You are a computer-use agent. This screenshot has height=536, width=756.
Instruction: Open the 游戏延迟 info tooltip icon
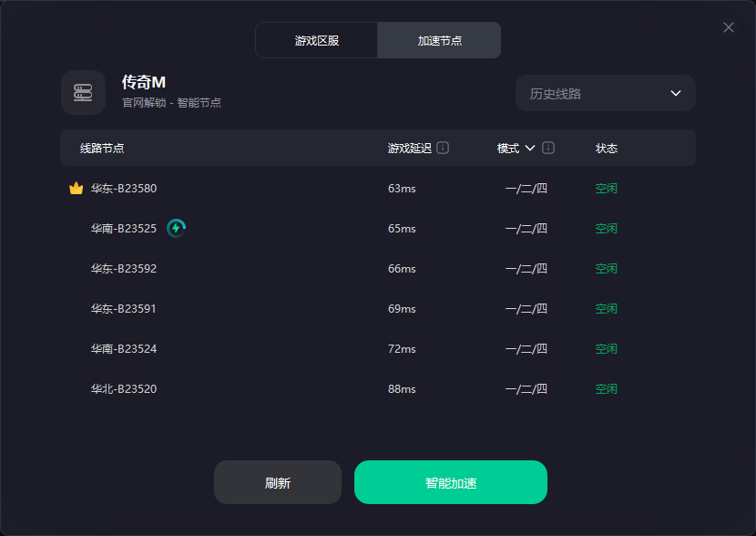pos(443,147)
